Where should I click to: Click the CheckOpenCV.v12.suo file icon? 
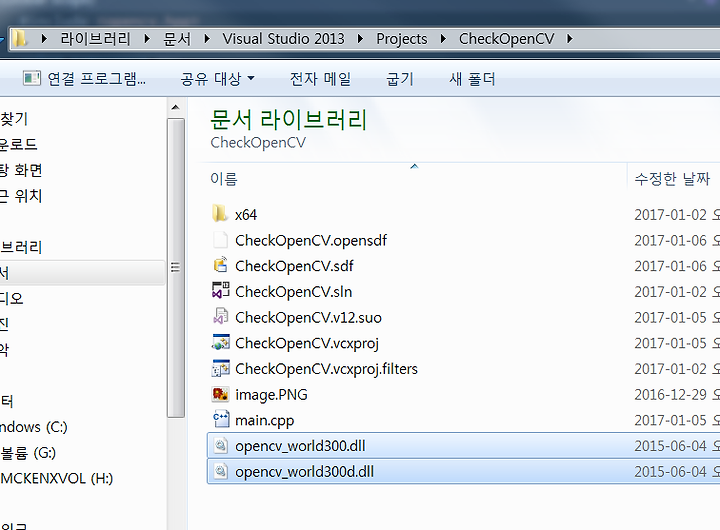[220, 317]
